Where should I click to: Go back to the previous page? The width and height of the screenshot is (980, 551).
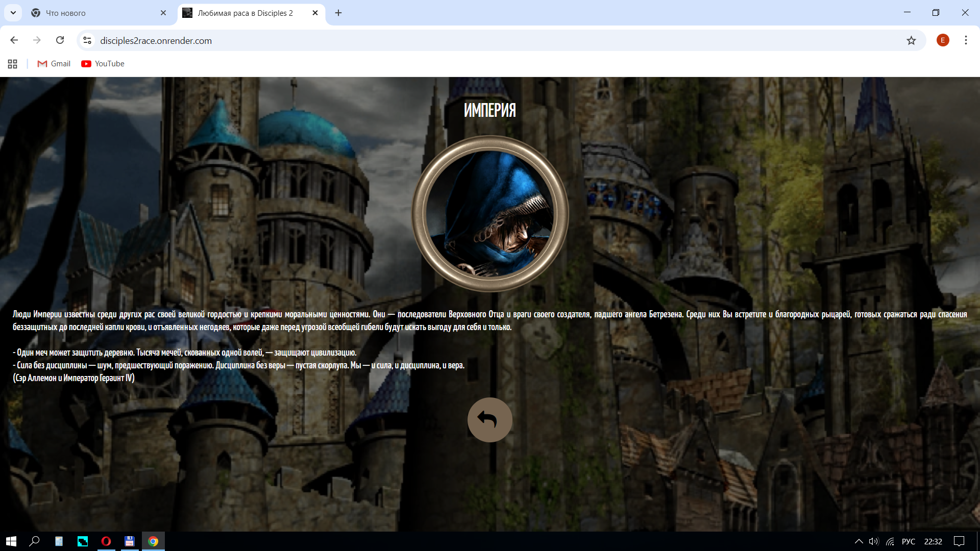[14, 40]
